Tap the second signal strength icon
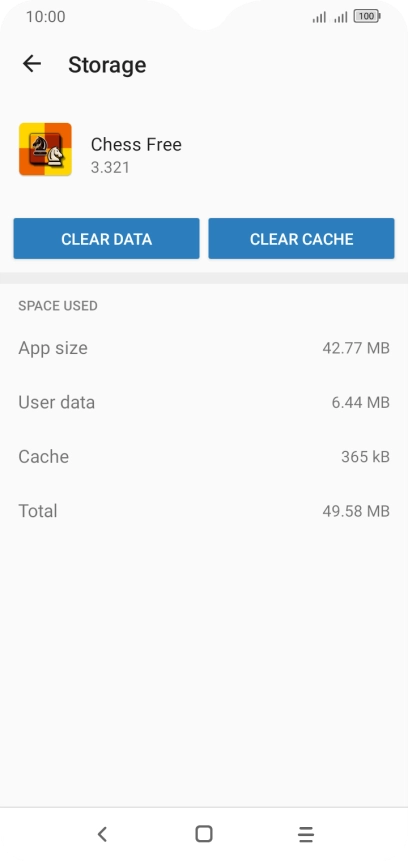The height and width of the screenshot is (861, 408). coord(341,17)
